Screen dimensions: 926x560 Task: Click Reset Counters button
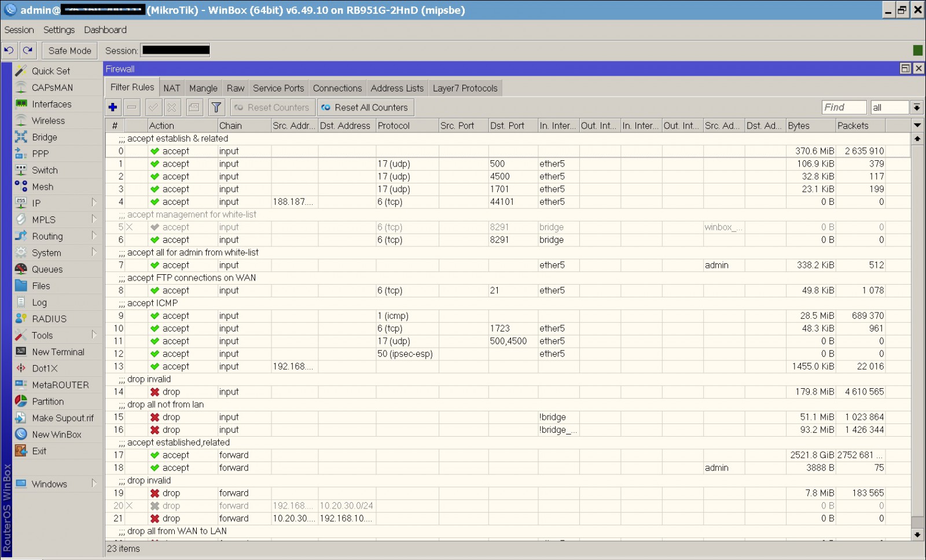click(273, 107)
